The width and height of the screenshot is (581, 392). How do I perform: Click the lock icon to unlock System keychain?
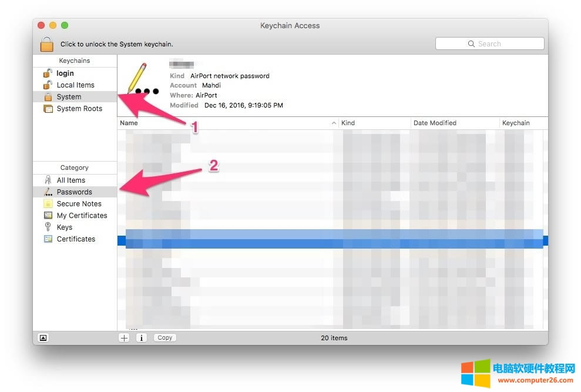[46, 43]
